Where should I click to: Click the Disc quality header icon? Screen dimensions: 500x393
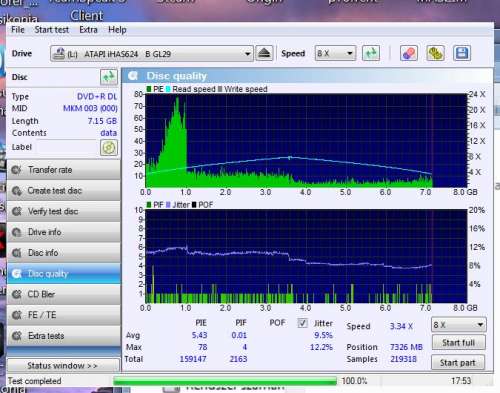[133, 76]
